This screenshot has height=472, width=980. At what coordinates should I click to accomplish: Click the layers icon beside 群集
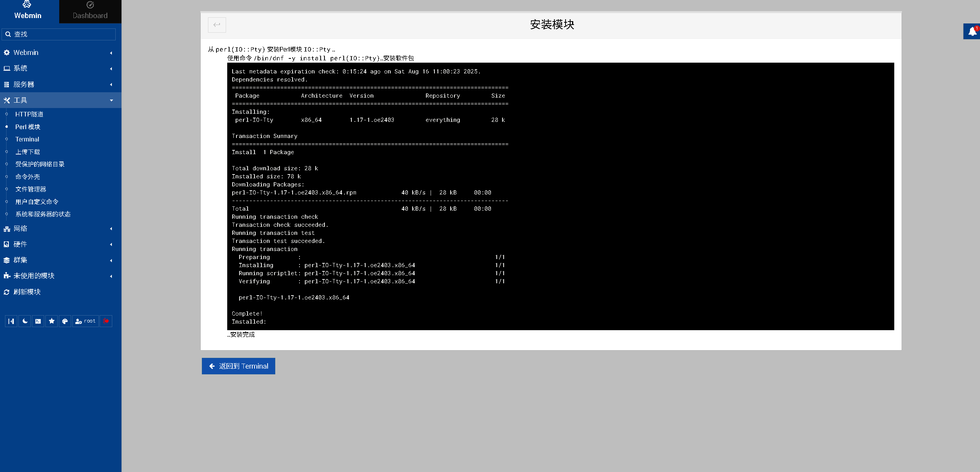coord(7,260)
